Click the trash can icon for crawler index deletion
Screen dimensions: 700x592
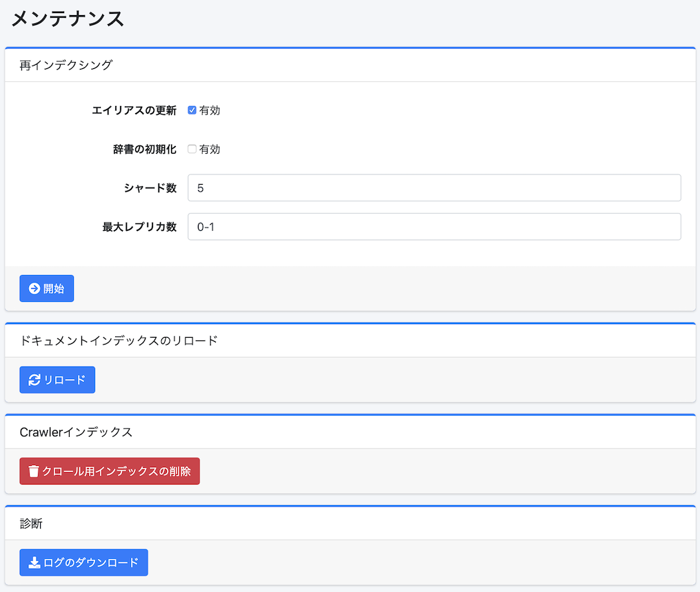(34, 471)
